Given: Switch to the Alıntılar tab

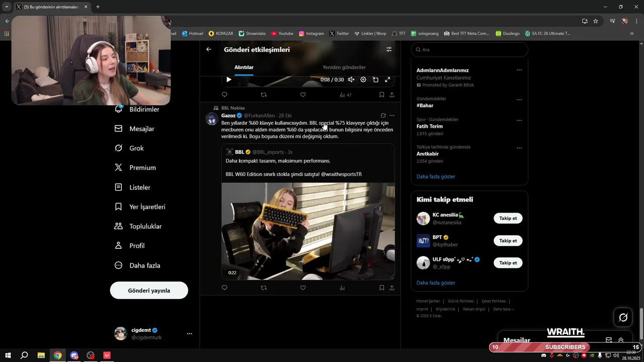Looking at the screenshot, I should [x=244, y=67].
